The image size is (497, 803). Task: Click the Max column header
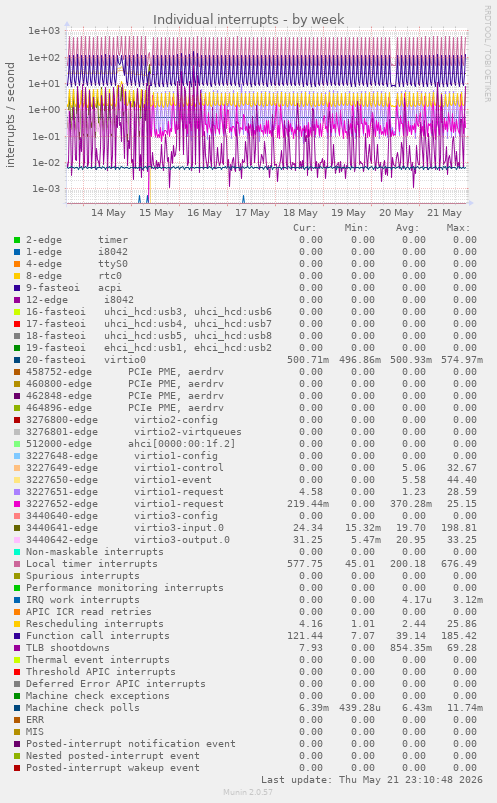(x=458, y=227)
